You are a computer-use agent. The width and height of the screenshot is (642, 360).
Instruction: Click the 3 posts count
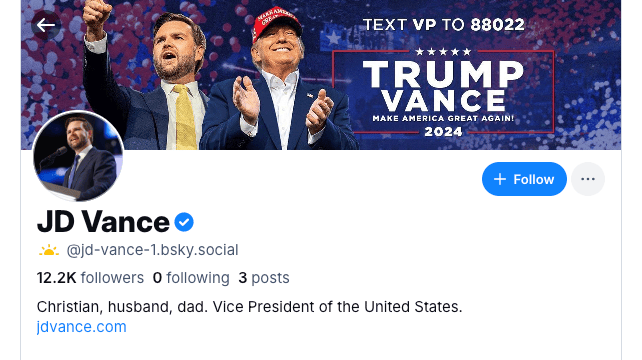tap(264, 278)
